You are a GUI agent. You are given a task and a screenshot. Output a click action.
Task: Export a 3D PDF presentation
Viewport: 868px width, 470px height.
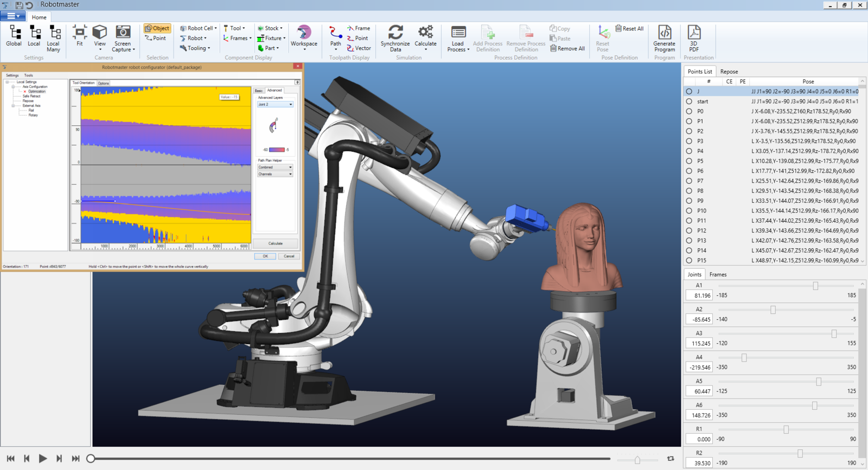[x=694, y=38]
